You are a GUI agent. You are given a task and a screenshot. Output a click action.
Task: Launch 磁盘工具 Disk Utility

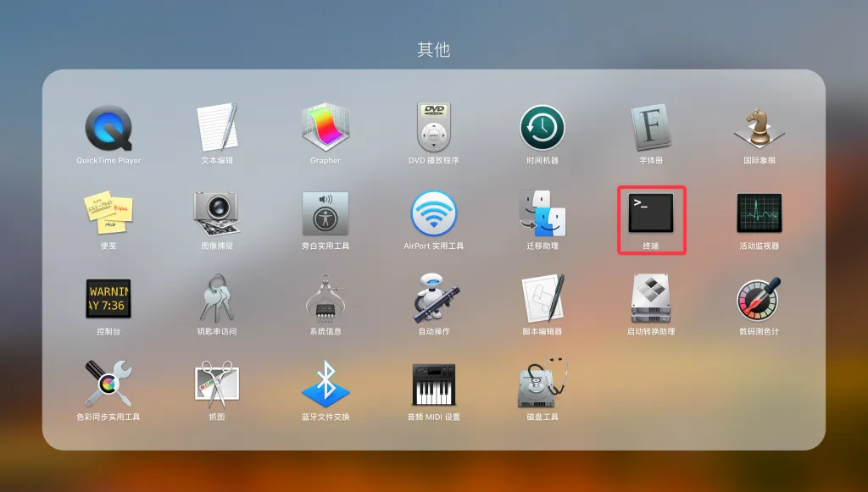(x=542, y=383)
